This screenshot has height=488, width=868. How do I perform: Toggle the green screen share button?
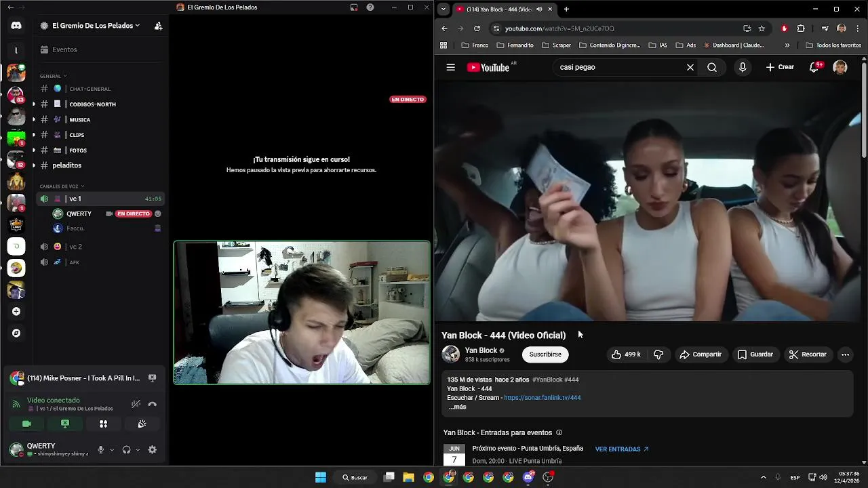[65, 424]
